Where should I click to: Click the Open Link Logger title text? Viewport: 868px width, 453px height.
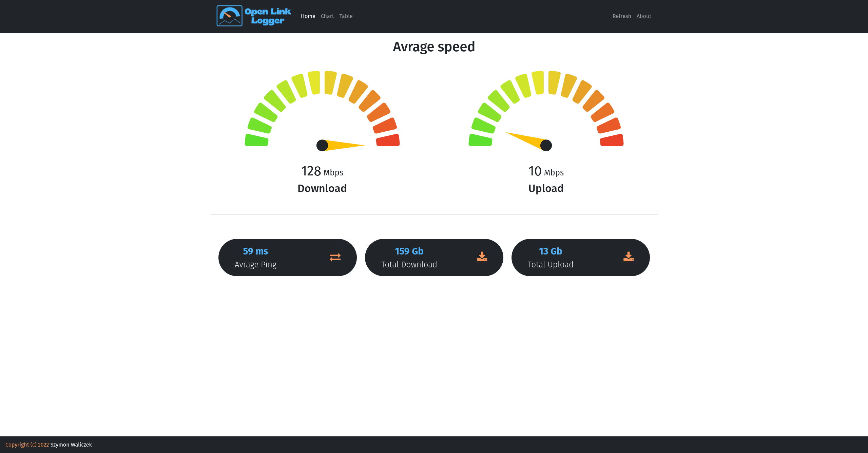tap(268, 16)
